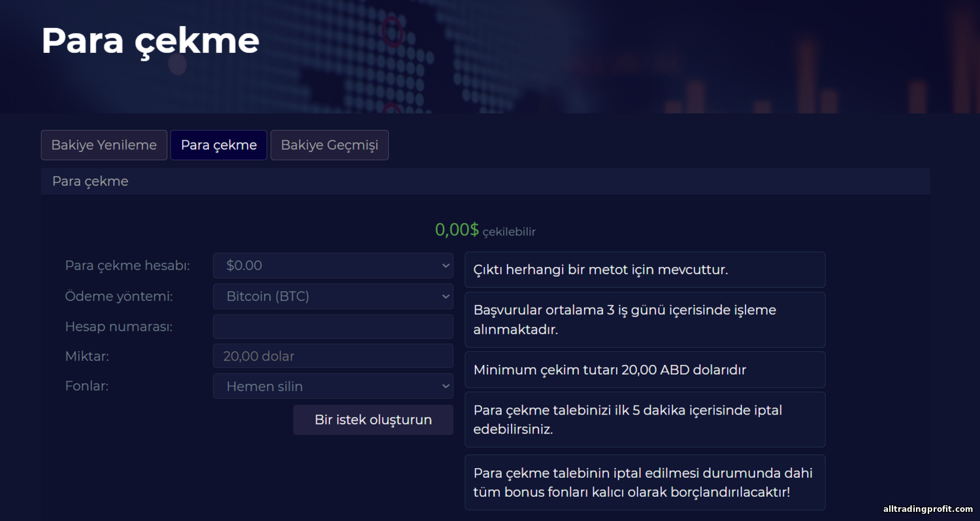Select the Para çekme tab
The height and width of the screenshot is (521, 980).
click(218, 145)
